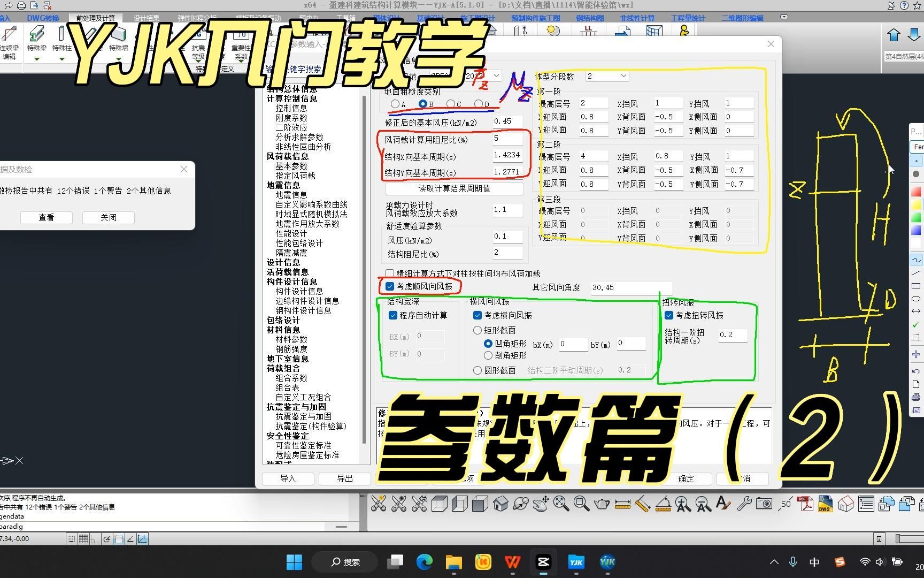This screenshot has width=924, height=578.
Task: Select the 圆形截面 radio option
Action: [478, 370]
